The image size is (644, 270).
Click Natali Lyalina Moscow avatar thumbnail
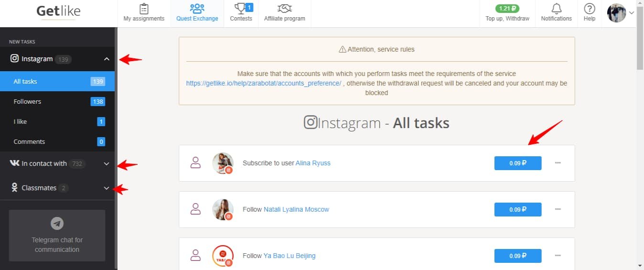pos(223,209)
